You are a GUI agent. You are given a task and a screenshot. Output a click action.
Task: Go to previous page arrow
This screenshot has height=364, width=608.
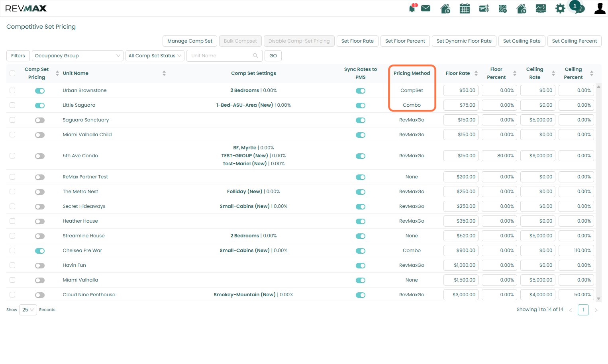pyautogui.click(x=571, y=310)
